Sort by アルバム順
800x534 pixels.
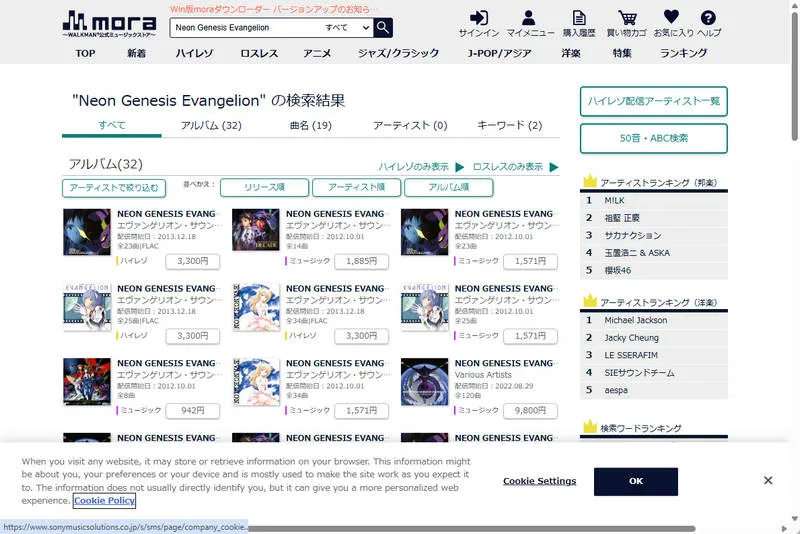(x=449, y=187)
